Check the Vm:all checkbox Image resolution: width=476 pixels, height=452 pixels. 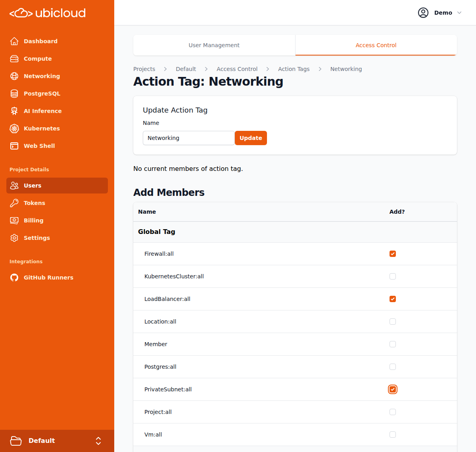(x=393, y=435)
